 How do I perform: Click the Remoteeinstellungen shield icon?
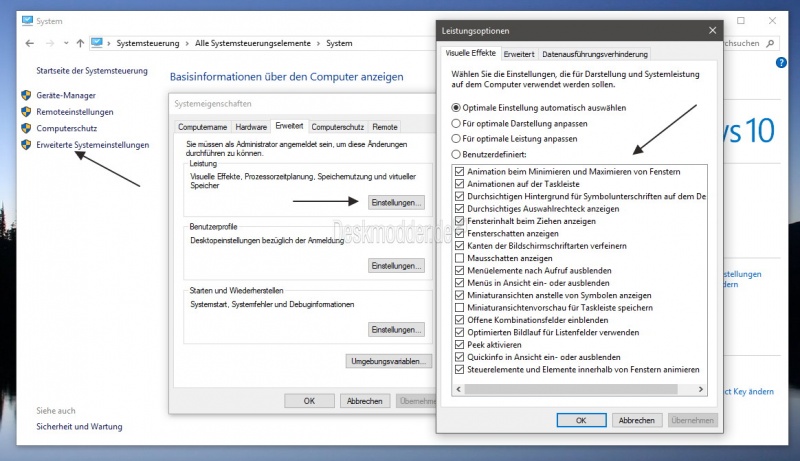point(26,112)
